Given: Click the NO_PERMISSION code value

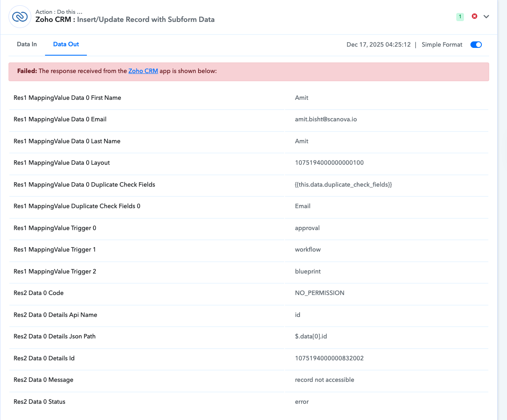Looking at the screenshot, I should pos(319,293).
